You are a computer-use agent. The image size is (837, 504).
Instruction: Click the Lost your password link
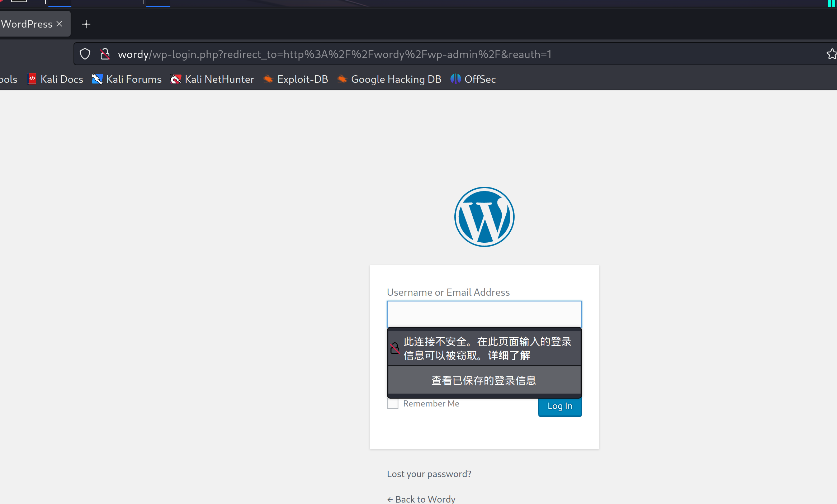(429, 474)
